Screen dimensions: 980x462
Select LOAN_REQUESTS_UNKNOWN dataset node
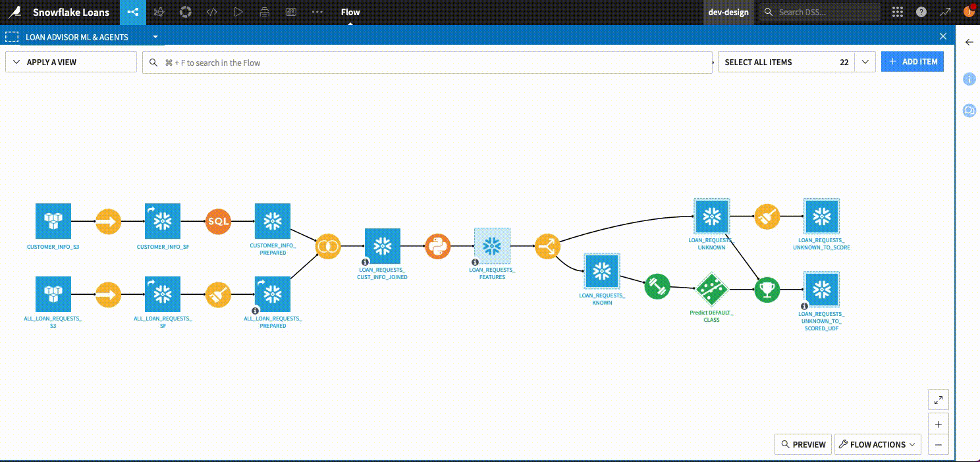tap(711, 217)
